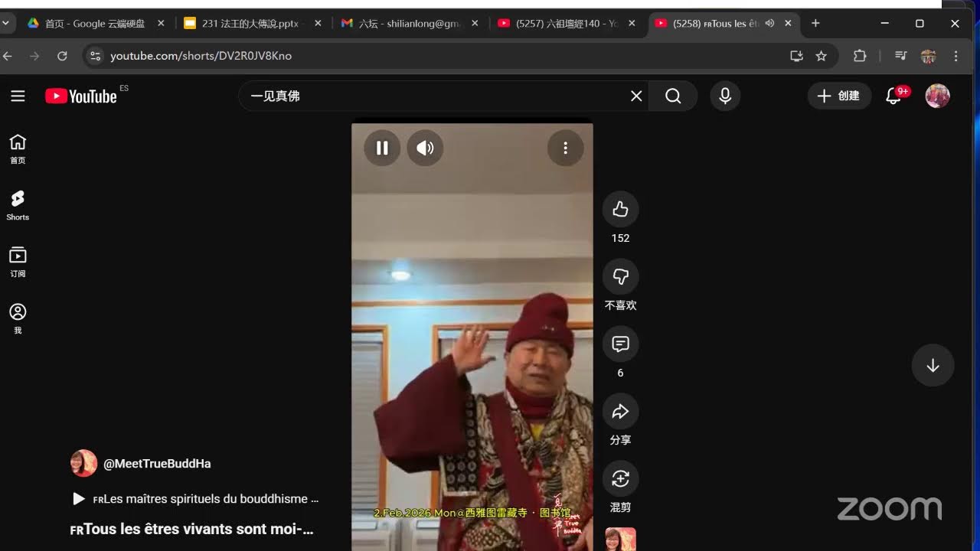Open the Short's three-dot more options
The image size is (980, 551).
pyautogui.click(x=566, y=148)
